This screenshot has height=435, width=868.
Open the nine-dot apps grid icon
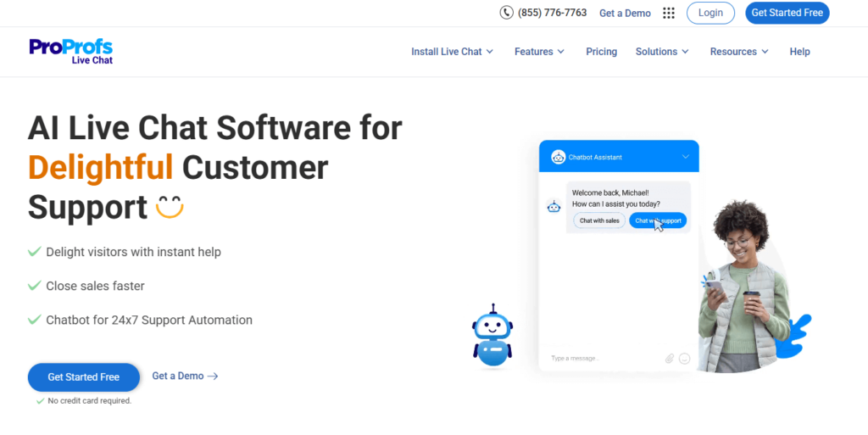tap(669, 13)
